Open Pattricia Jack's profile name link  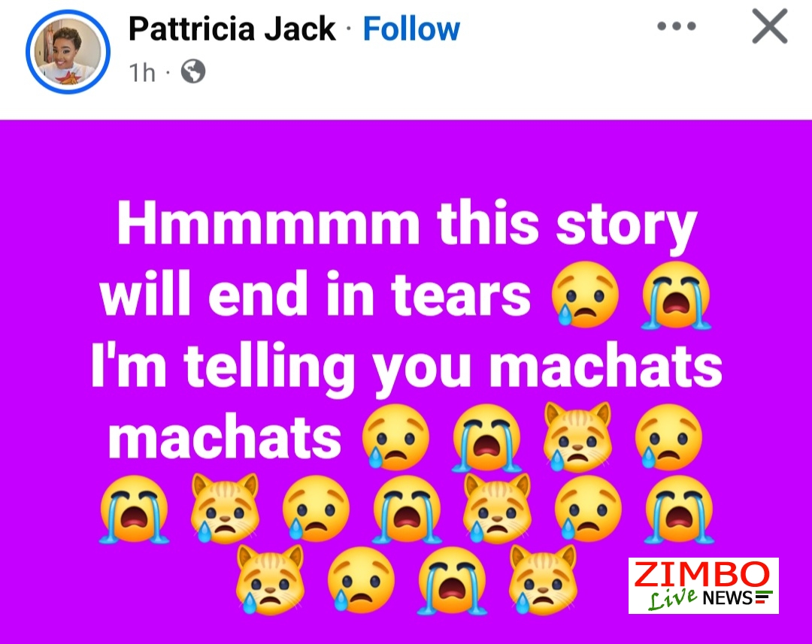click(232, 29)
